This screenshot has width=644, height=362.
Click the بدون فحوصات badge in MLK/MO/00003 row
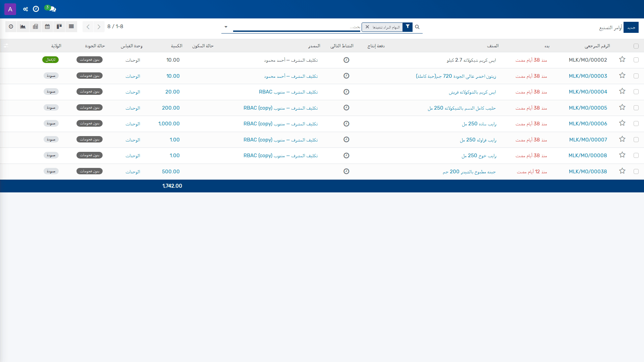pyautogui.click(x=90, y=76)
